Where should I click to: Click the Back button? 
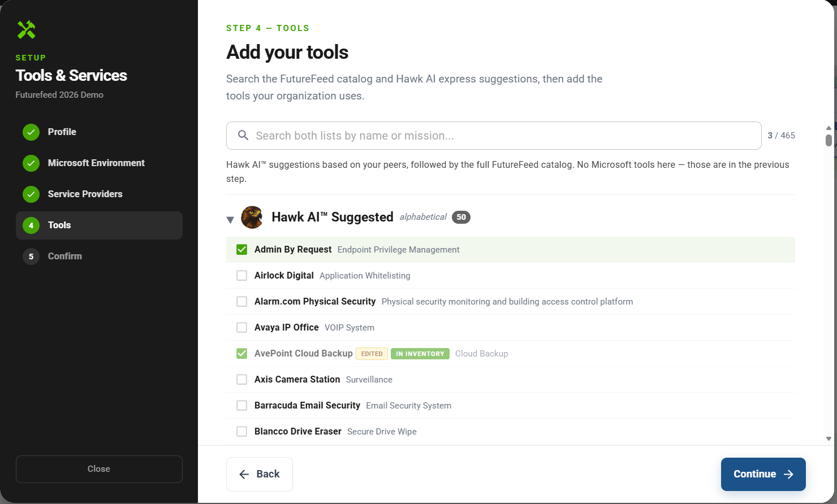[260, 474]
